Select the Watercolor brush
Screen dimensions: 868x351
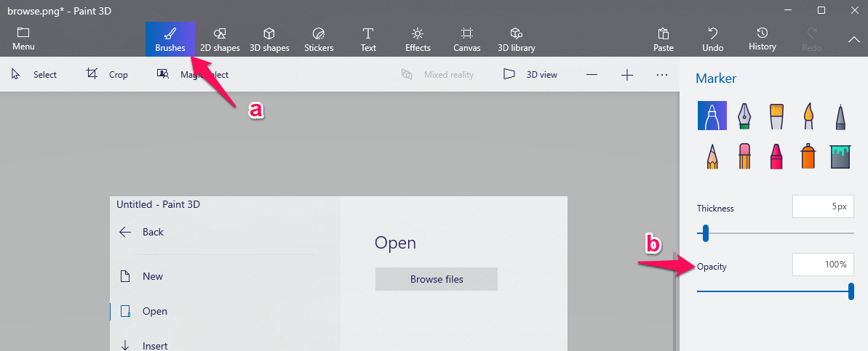click(809, 116)
